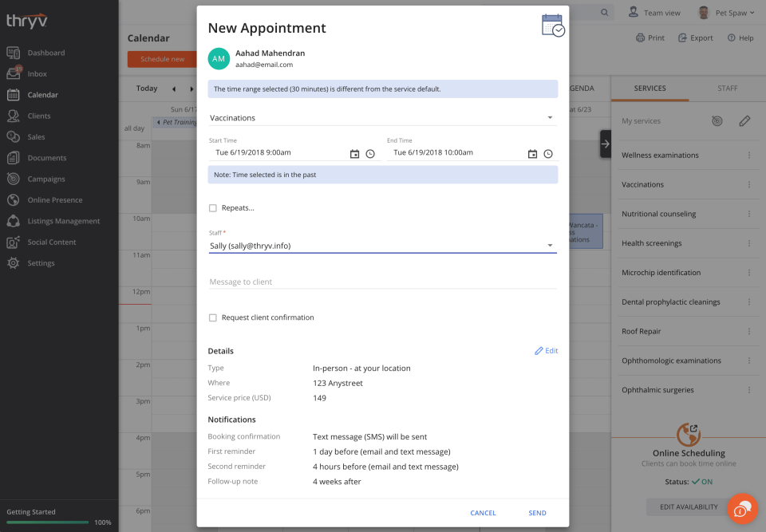Viewport: 766px width, 532px height.
Task: Click the pencil edit services icon
Action: pyautogui.click(x=744, y=121)
